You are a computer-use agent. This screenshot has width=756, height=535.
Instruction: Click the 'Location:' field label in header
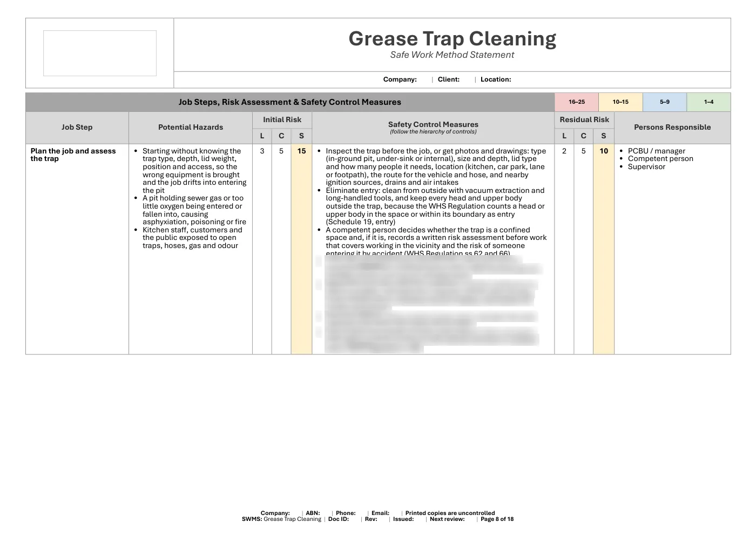point(496,79)
